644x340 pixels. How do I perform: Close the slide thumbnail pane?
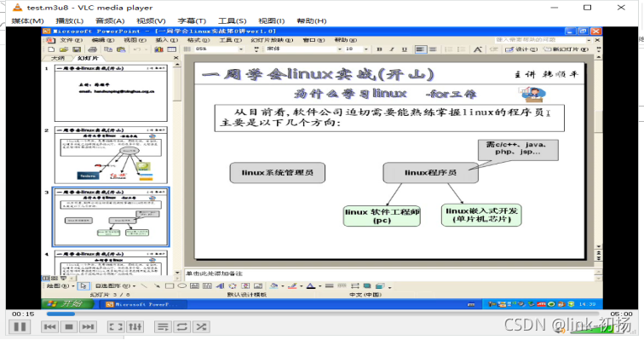pyautogui.click(x=175, y=58)
